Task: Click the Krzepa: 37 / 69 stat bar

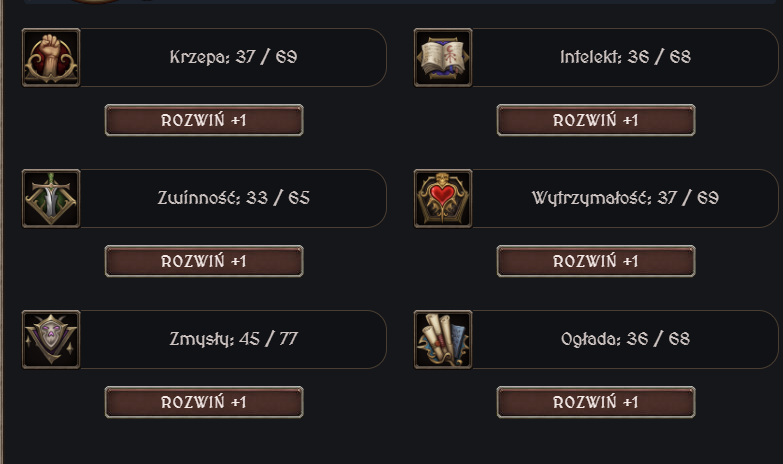Action: coord(233,58)
